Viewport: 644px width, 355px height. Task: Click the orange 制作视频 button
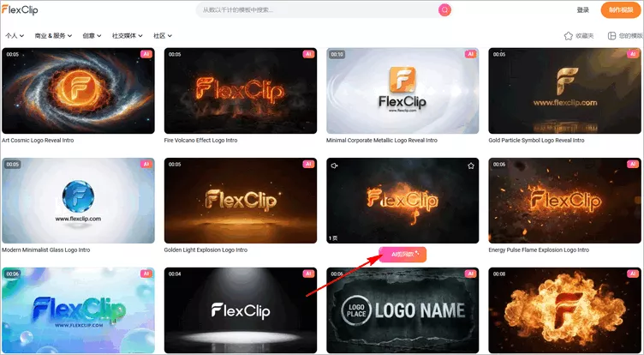tap(621, 10)
